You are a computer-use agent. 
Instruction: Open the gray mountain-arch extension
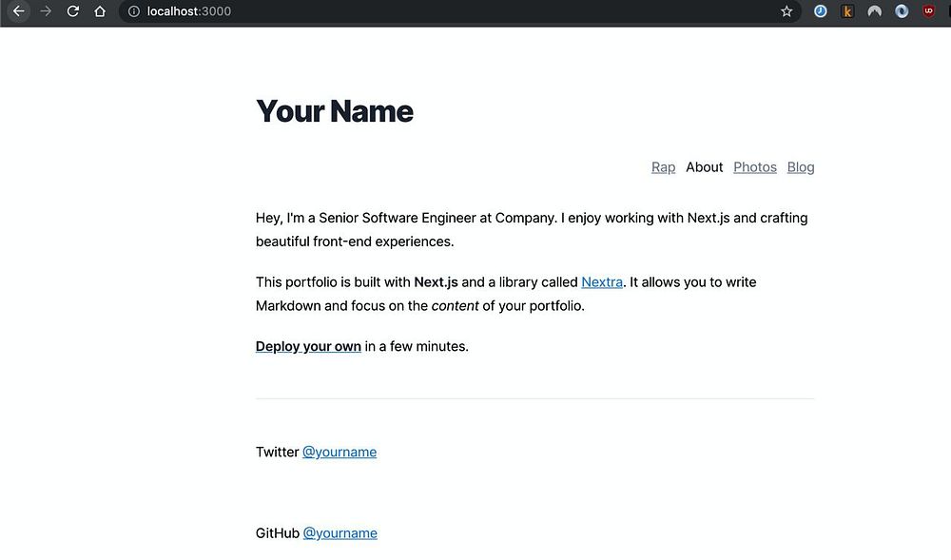click(x=874, y=11)
